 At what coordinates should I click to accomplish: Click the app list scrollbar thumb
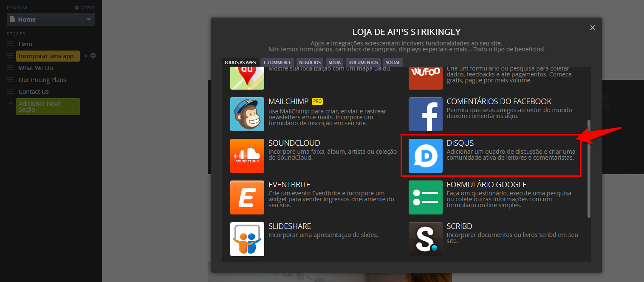[589, 169]
